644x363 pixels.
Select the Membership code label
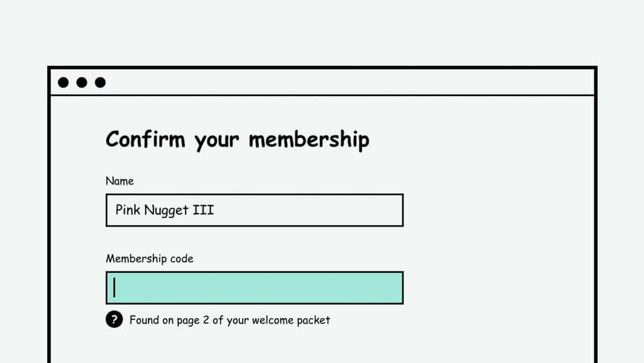point(149,259)
